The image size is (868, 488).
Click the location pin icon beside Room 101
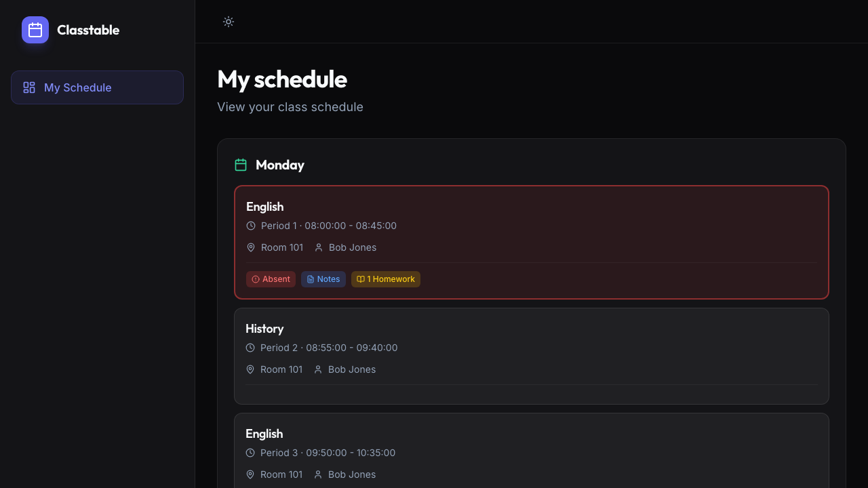(x=250, y=247)
